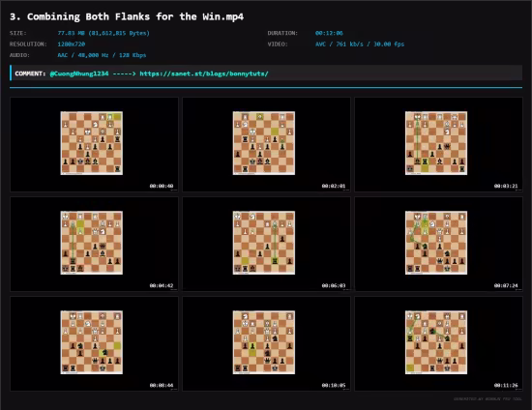The image size is (532, 410).
Task: Open the chess thumbnail timestamped 00:04:42
Action: pos(94,245)
